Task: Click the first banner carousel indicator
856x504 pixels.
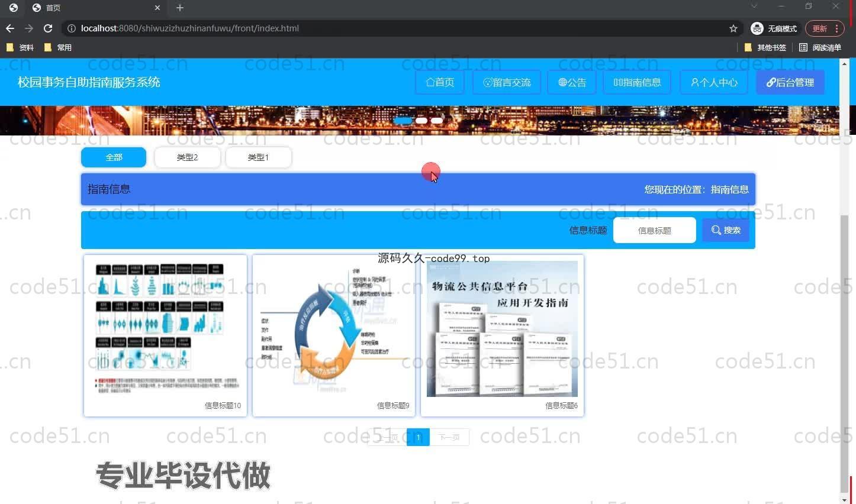Action: [x=403, y=121]
